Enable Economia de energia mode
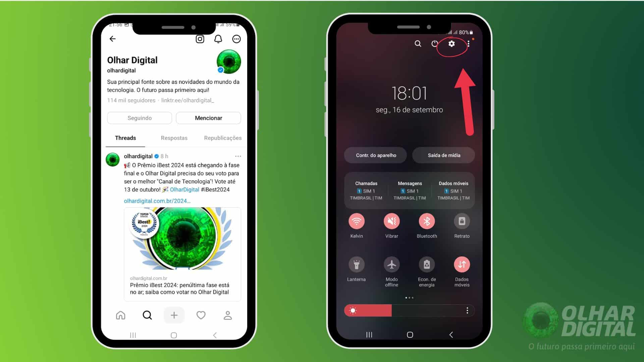This screenshot has width=644, height=362. pos(426,265)
